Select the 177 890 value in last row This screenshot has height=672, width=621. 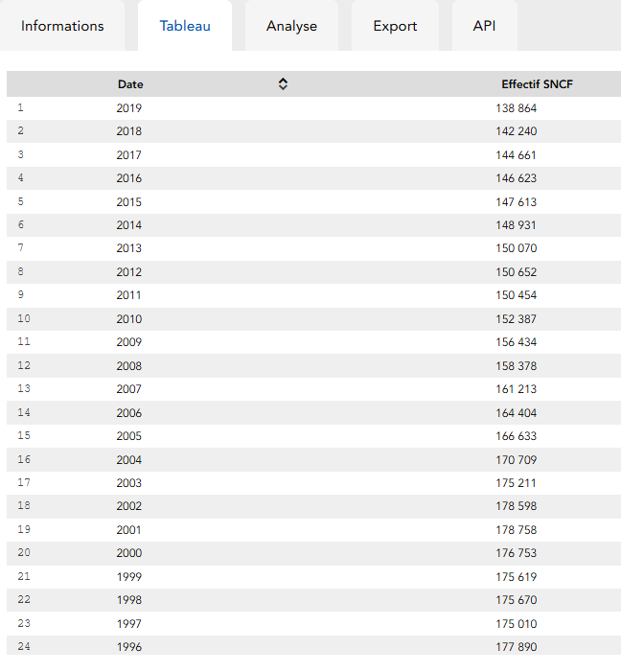[x=516, y=647]
